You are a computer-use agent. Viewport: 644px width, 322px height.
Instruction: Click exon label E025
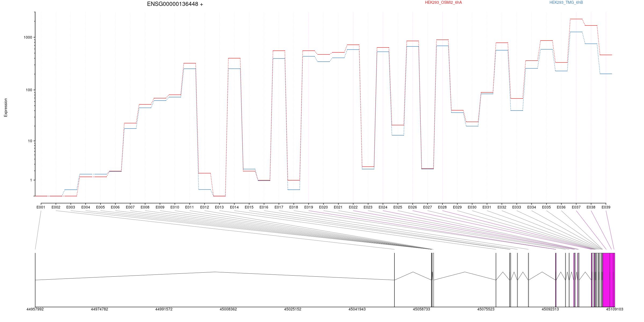398,207
